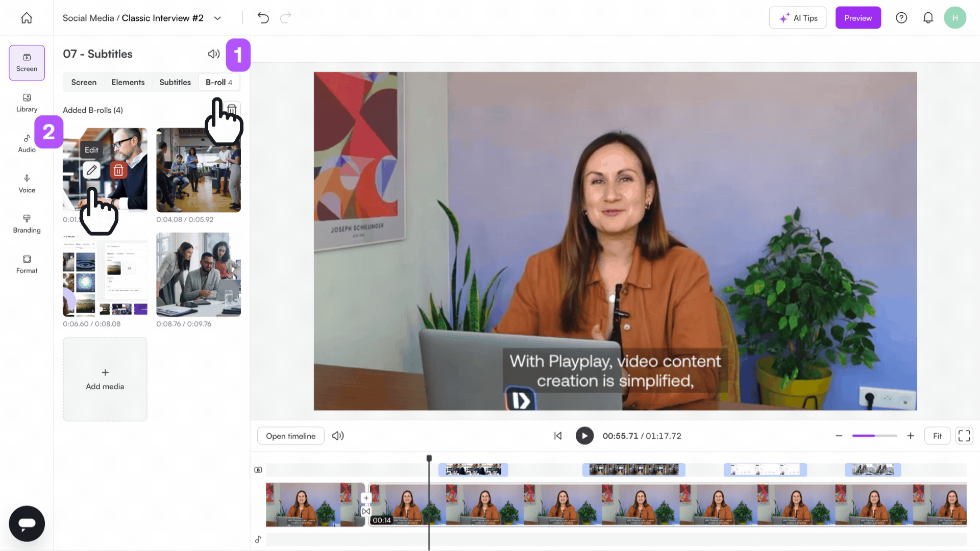
Task: Toggle the screen sound next to 07 - Subtitles
Action: click(x=214, y=54)
